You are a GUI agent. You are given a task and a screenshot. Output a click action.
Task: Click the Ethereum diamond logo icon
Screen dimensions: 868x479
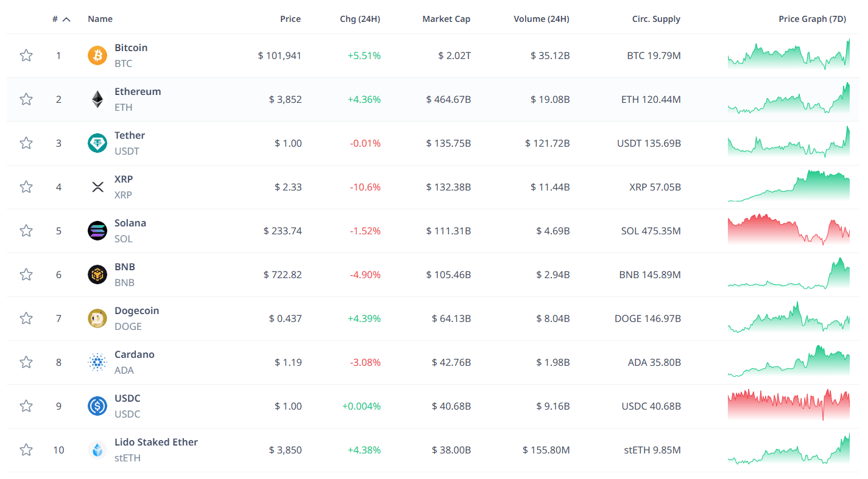[x=97, y=99]
